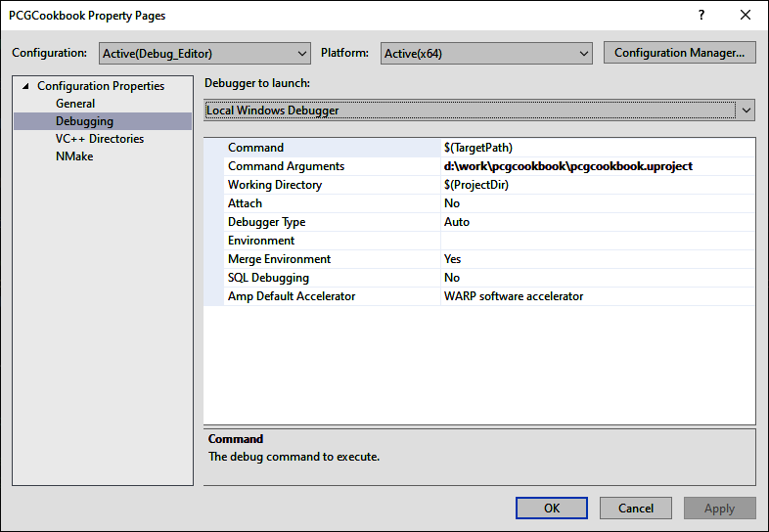This screenshot has height=532, width=769.
Task: Click the Help question mark icon
Action: coord(701,16)
